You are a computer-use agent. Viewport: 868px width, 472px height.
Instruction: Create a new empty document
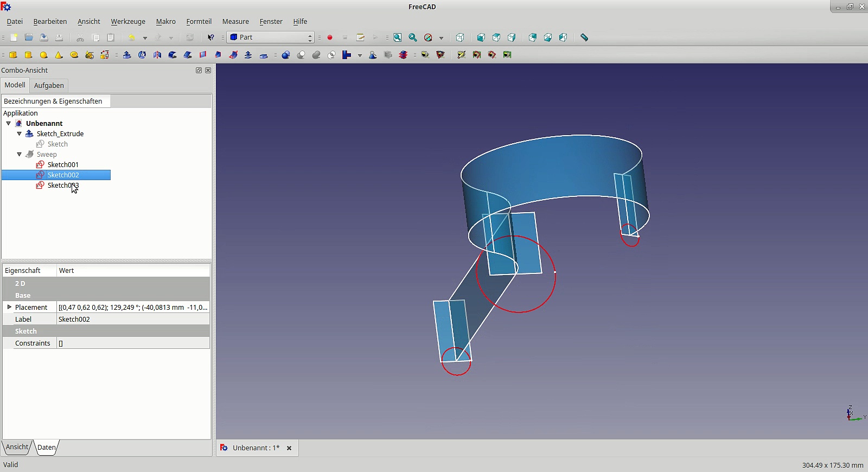(x=14, y=37)
